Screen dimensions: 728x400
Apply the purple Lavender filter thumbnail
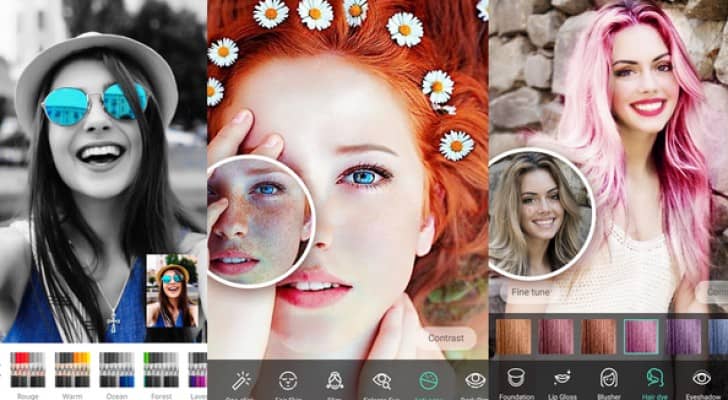coord(198,370)
